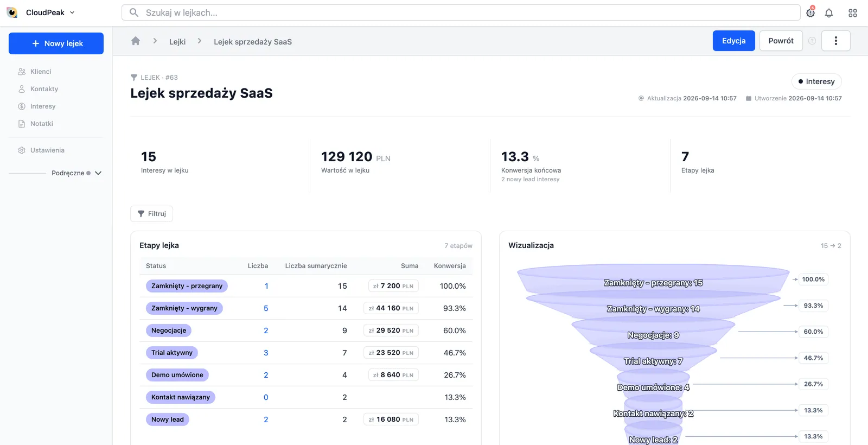This screenshot has height=445, width=868.
Task: Click the search magnifier icon
Action: tap(133, 12)
